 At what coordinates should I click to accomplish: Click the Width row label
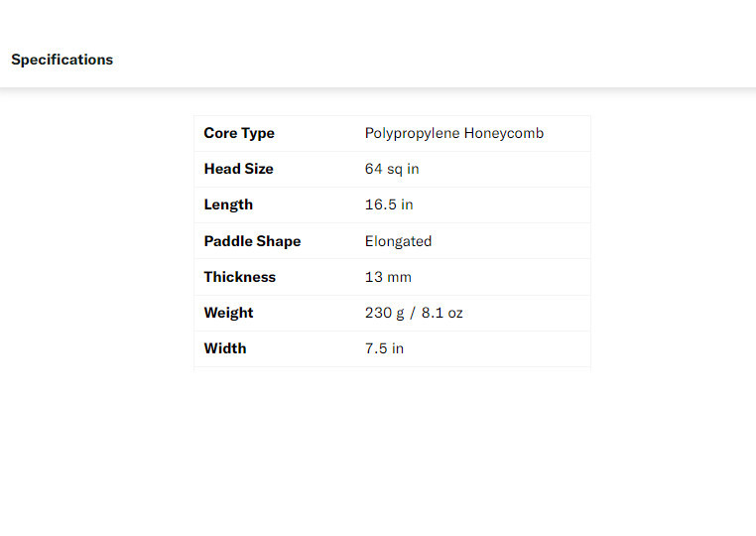tap(225, 348)
